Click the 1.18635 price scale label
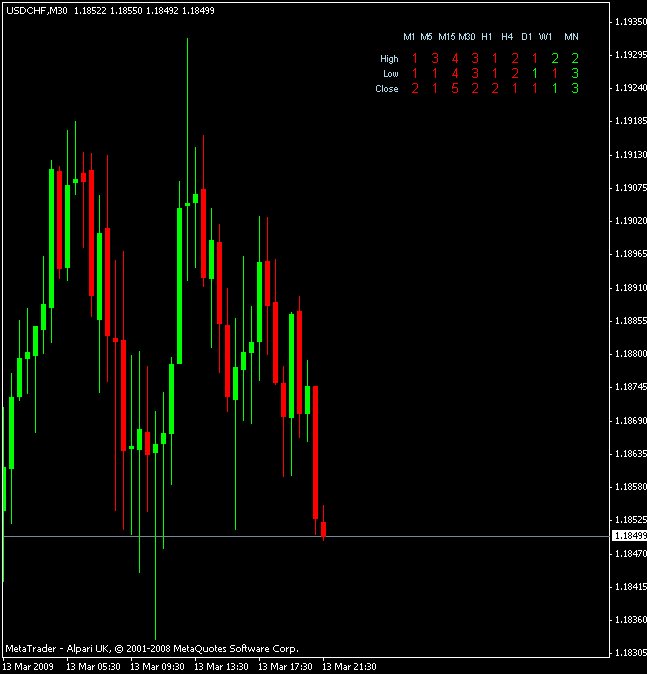 tap(631, 453)
